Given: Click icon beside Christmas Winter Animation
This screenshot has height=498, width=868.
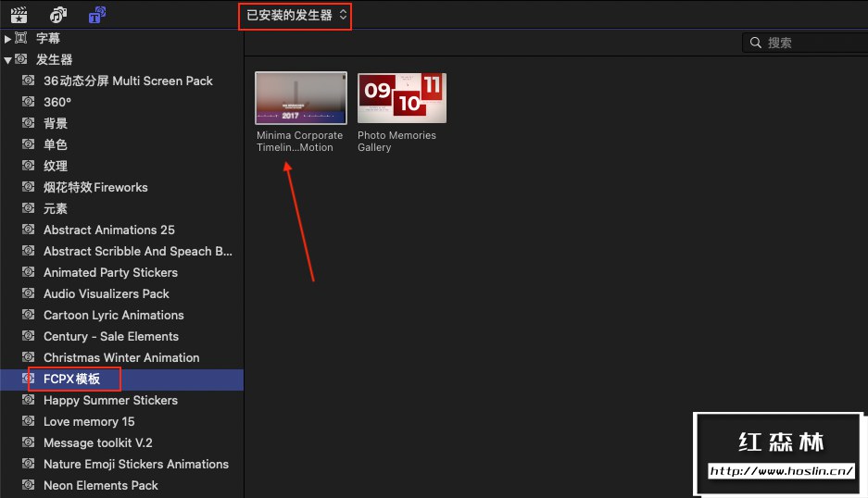Looking at the screenshot, I should (x=28, y=357).
